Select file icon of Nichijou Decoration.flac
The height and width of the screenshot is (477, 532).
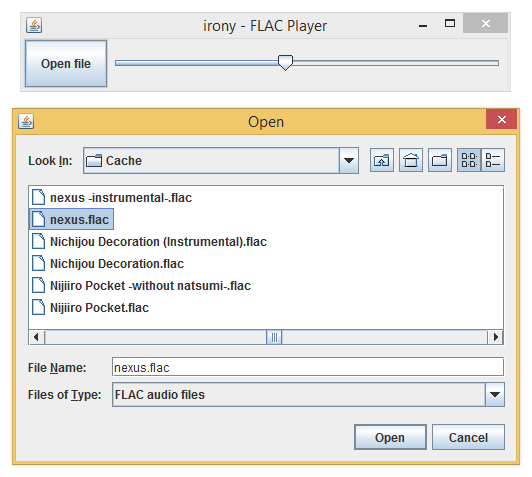point(38,263)
